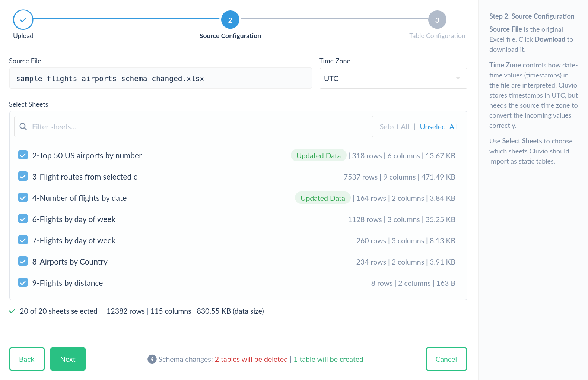Proceed with the green Next button
588x380 pixels.
tap(68, 359)
